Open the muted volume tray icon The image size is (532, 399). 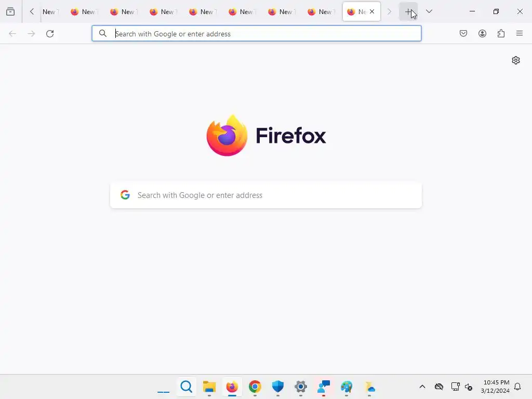pyautogui.click(x=469, y=387)
